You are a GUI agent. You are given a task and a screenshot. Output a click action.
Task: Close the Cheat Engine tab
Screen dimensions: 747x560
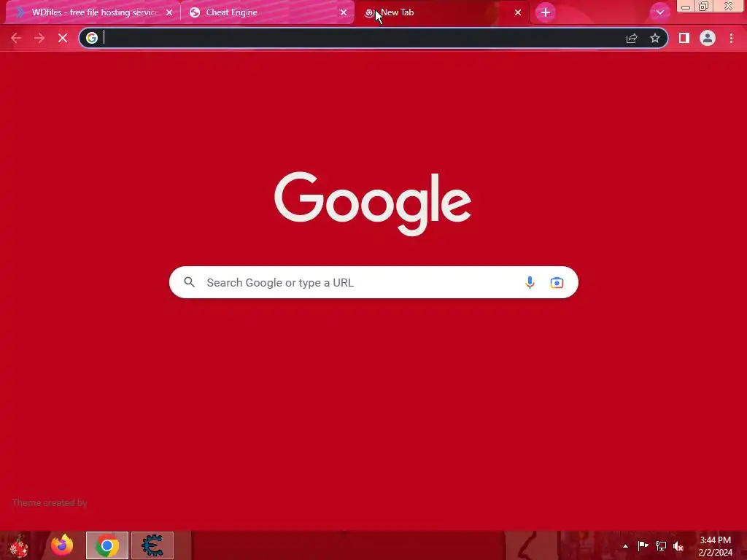(x=344, y=13)
